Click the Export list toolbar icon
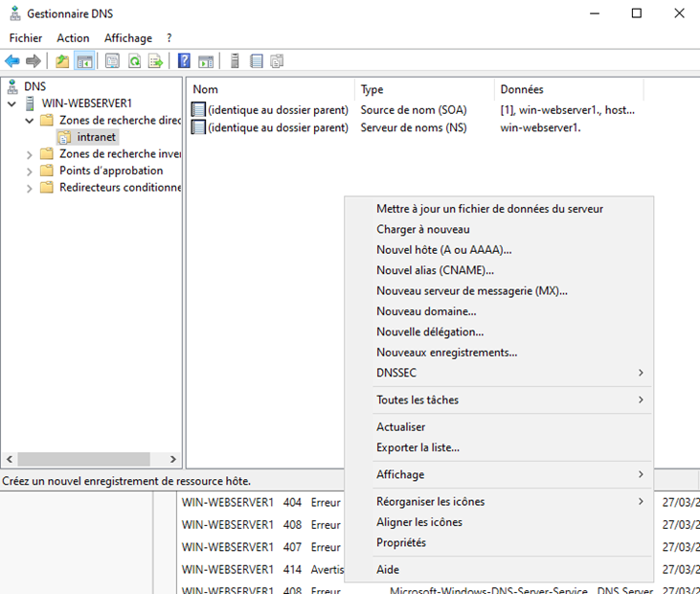 coord(155,60)
